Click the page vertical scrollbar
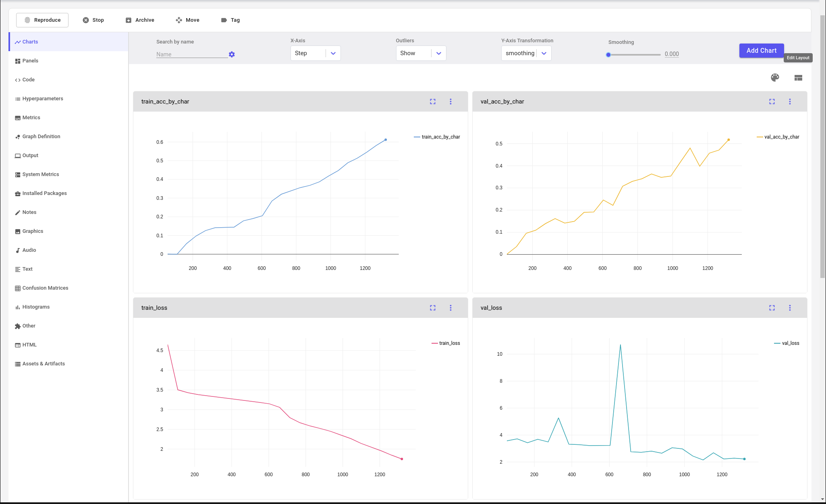This screenshot has height=504, width=826. pyautogui.click(x=822, y=147)
